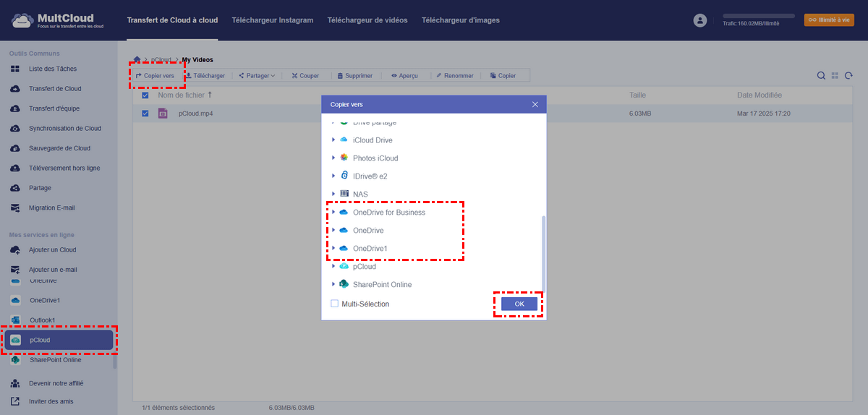Expand the SharePoint Online tree node
The height and width of the screenshot is (415, 868).
click(333, 284)
